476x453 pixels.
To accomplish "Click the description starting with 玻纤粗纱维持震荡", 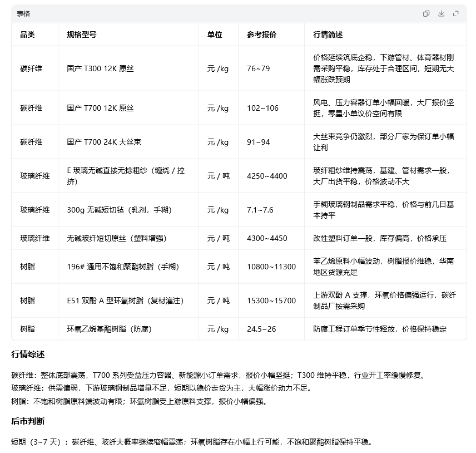I will tap(382, 176).
